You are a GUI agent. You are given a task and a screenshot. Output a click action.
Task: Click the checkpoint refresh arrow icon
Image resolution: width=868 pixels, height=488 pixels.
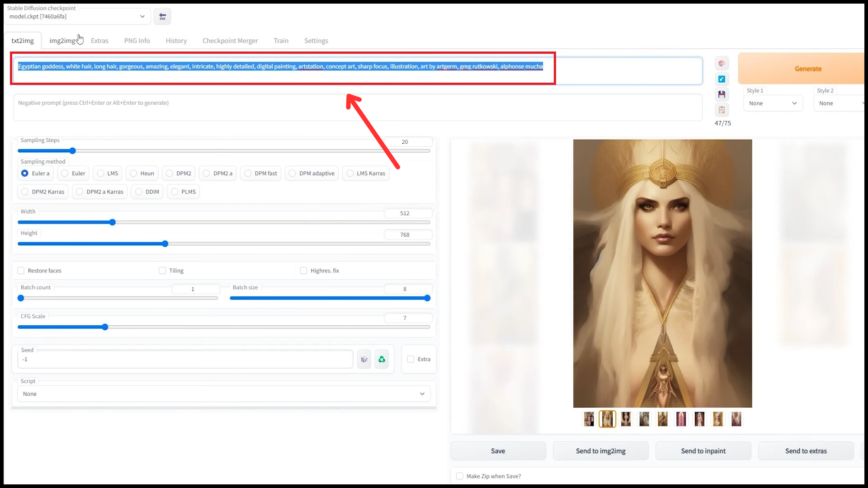[162, 16]
